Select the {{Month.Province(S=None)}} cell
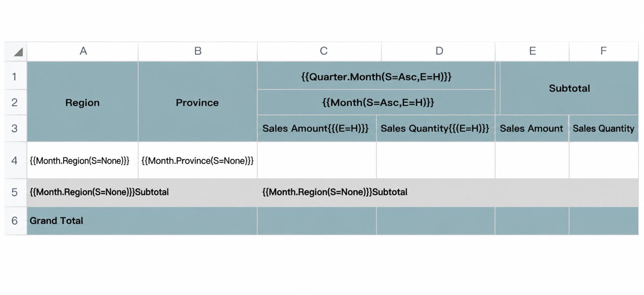 (x=198, y=160)
